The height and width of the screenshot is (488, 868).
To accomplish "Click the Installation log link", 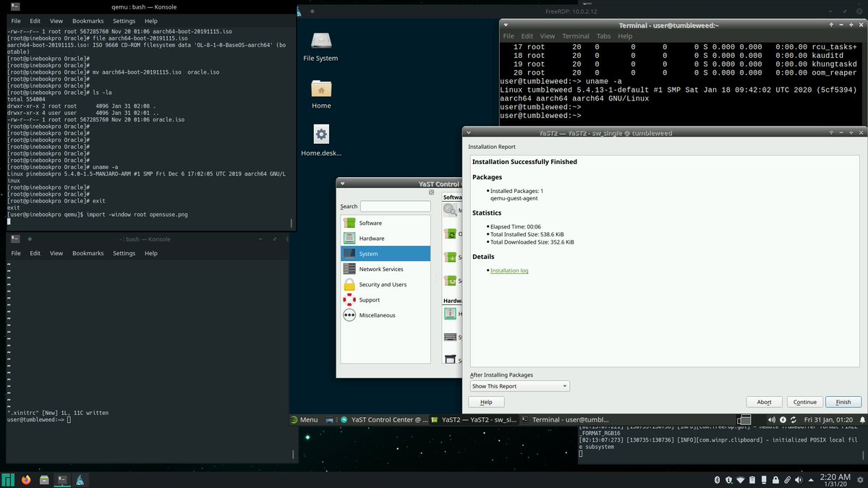I will coord(509,270).
